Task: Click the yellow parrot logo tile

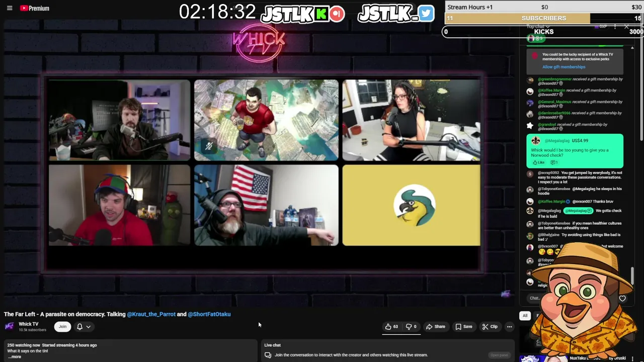Action: point(412,205)
